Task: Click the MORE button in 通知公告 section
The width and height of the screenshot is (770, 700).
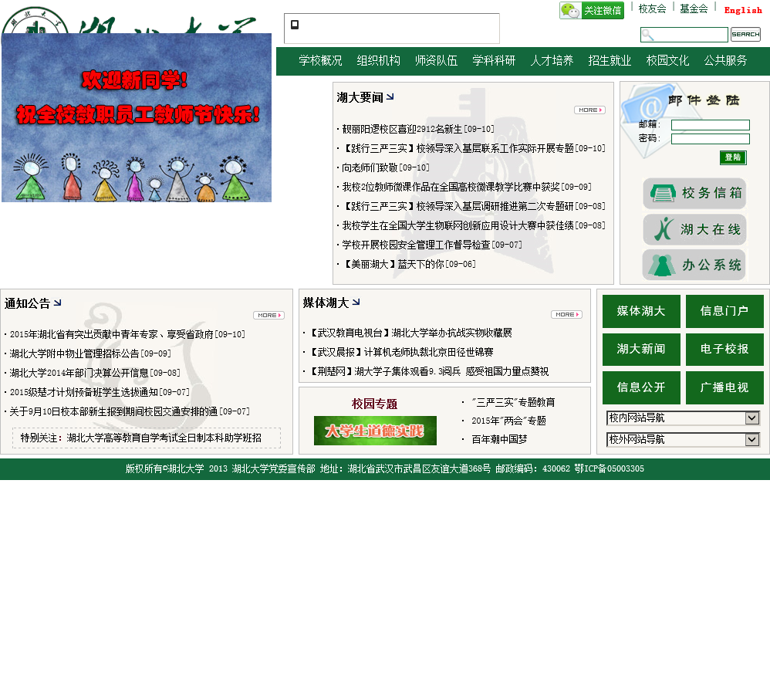Action: tap(268, 316)
